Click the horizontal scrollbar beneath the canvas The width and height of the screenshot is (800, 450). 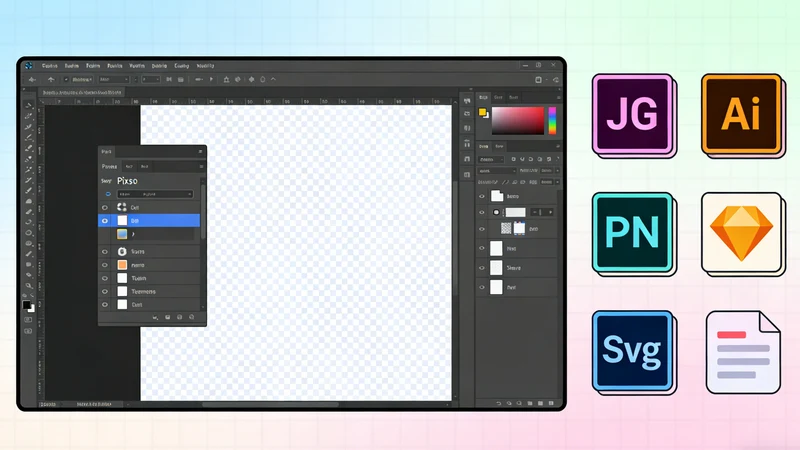(270, 405)
